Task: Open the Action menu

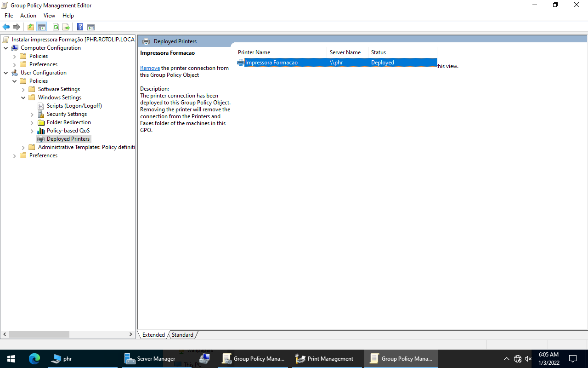Action: [28, 16]
